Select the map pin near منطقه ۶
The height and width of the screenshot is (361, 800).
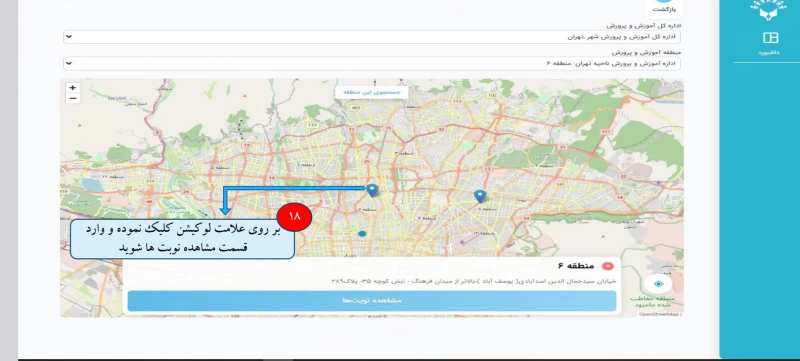coord(372,190)
